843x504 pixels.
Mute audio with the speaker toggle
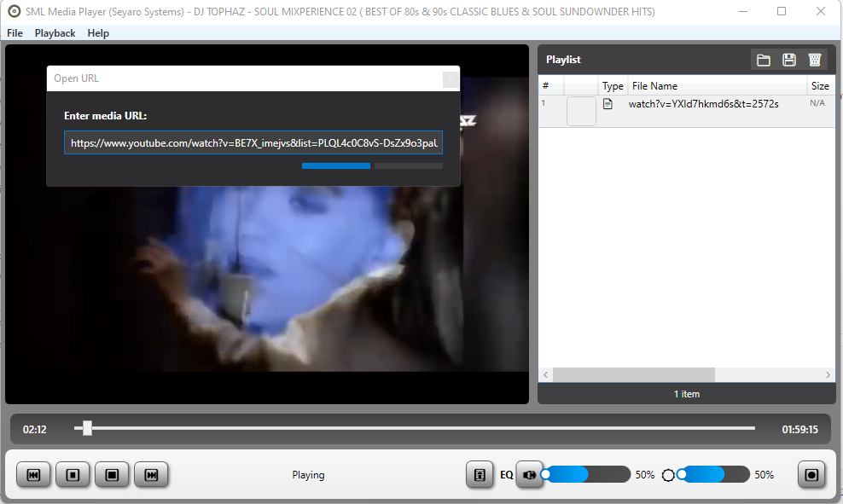coord(529,474)
